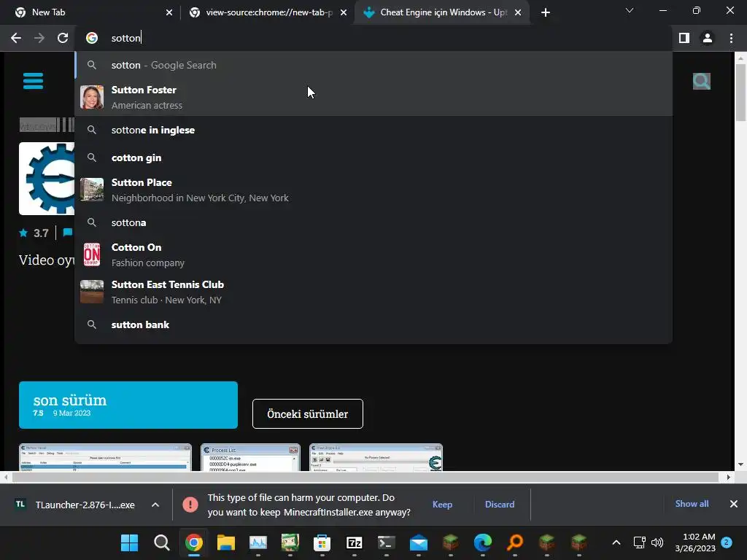Viewport: 747px width, 560px height.
Task: Open the notification center badge
Action: [727, 542]
